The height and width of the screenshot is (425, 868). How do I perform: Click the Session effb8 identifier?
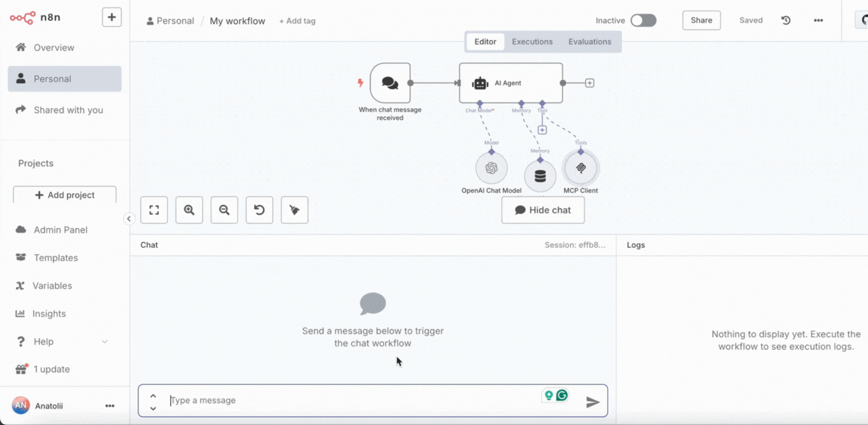pyautogui.click(x=575, y=245)
